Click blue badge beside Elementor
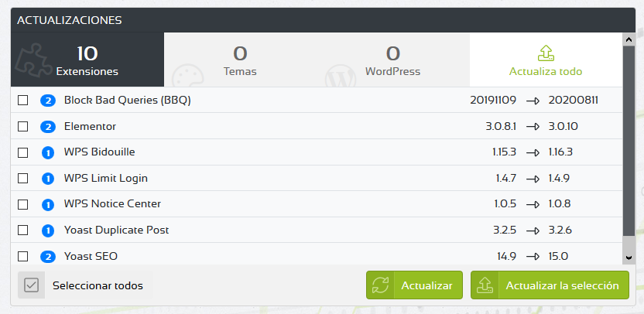The height and width of the screenshot is (314, 644). click(48, 127)
